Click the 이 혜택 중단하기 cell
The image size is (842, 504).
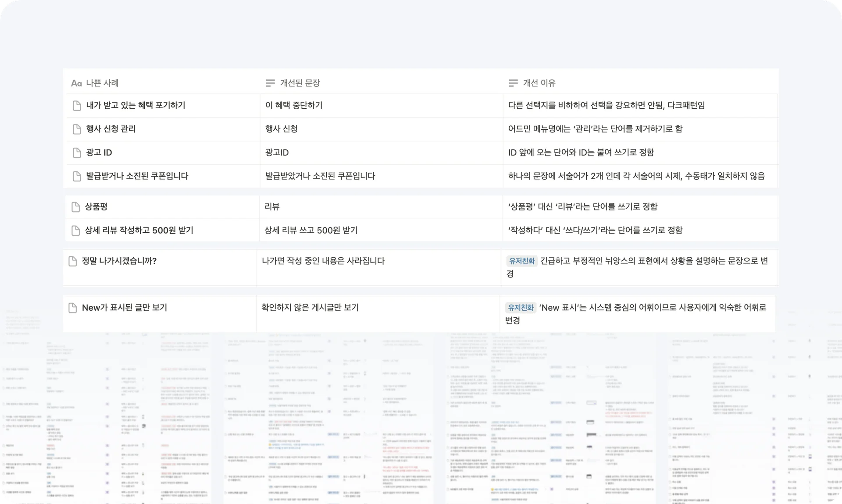[x=294, y=106]
